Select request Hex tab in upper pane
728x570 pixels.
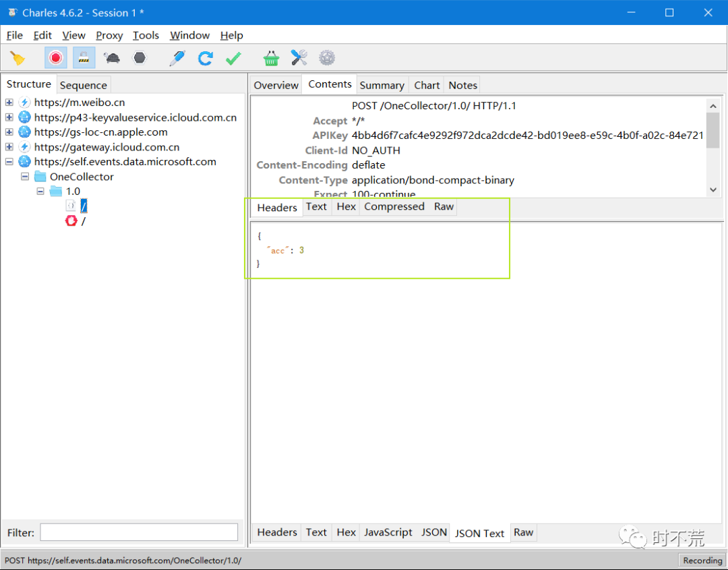pos(346,206)
